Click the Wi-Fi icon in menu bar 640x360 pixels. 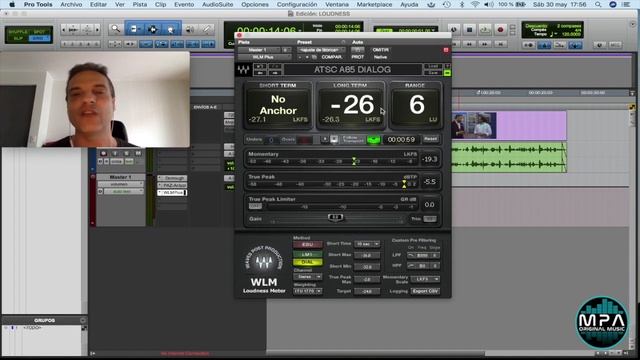tap(475, 4)
